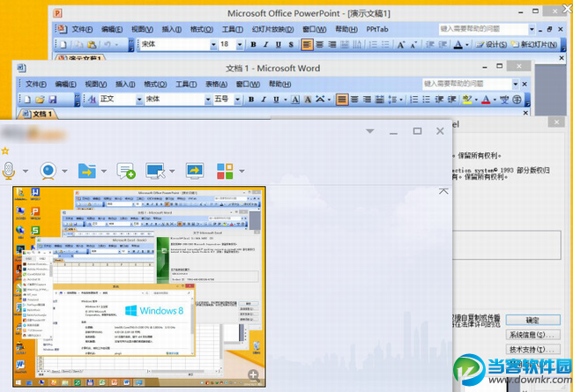The image size is (573, 392).
Task: Click line spacing icon in Word toolbar
Action: [392, 100]
